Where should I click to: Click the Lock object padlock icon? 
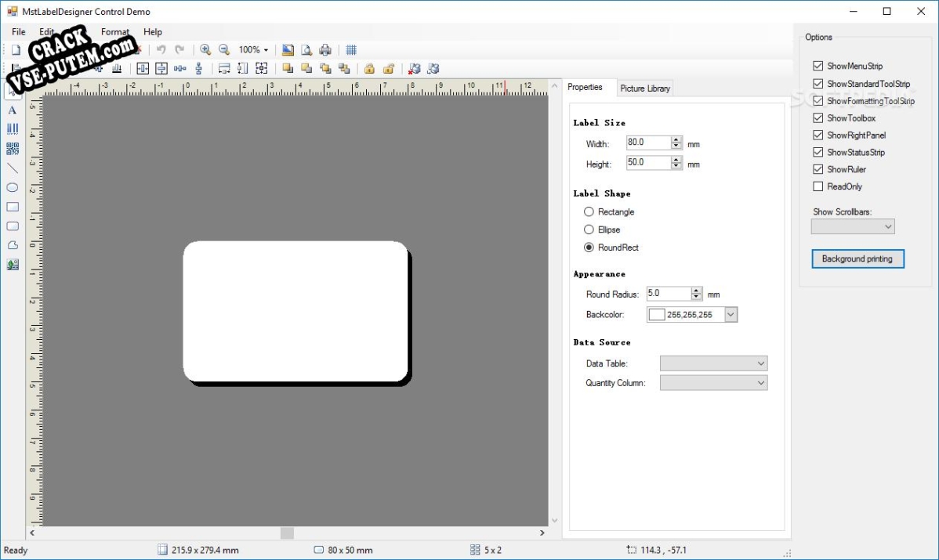pyautogui.click(x=368, y=69)
